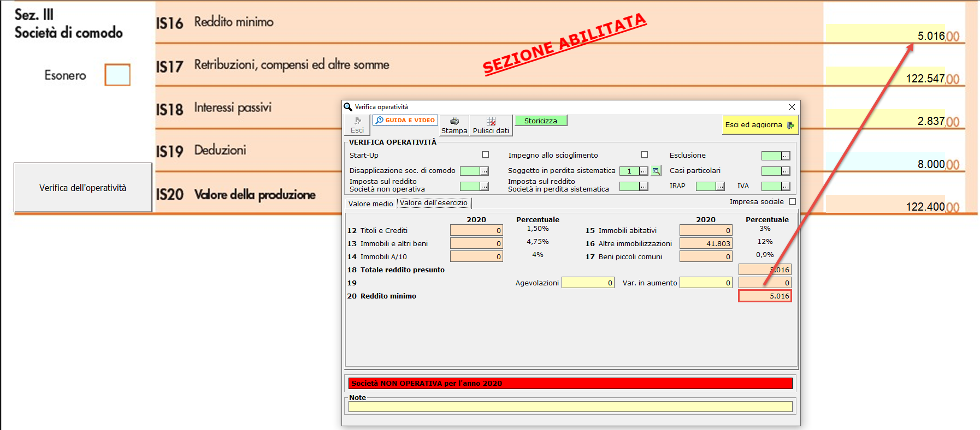
Task: Click the Totale reddito presunto value field
Action: pos(765,270)
